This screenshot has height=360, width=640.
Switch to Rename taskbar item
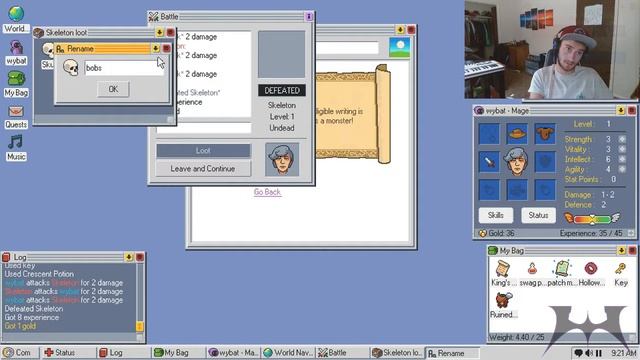coord(453,353)
